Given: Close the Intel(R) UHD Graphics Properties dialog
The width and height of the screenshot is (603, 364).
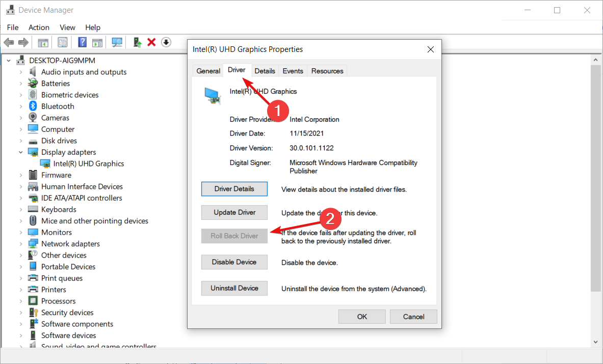Looking at the screenshot, I should [430, 49].
